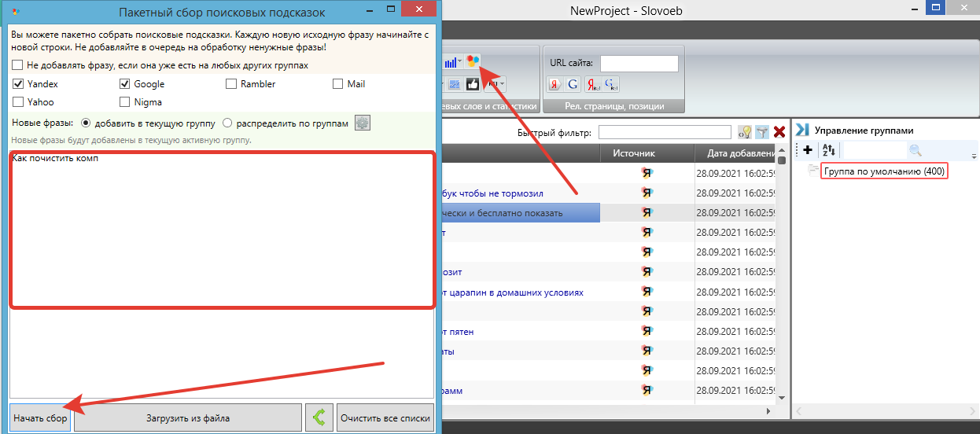Image resolution: width=980 pixels, height=434 pixels.
Task: Click 'Начать сбор' button
Action: point(40,418)
